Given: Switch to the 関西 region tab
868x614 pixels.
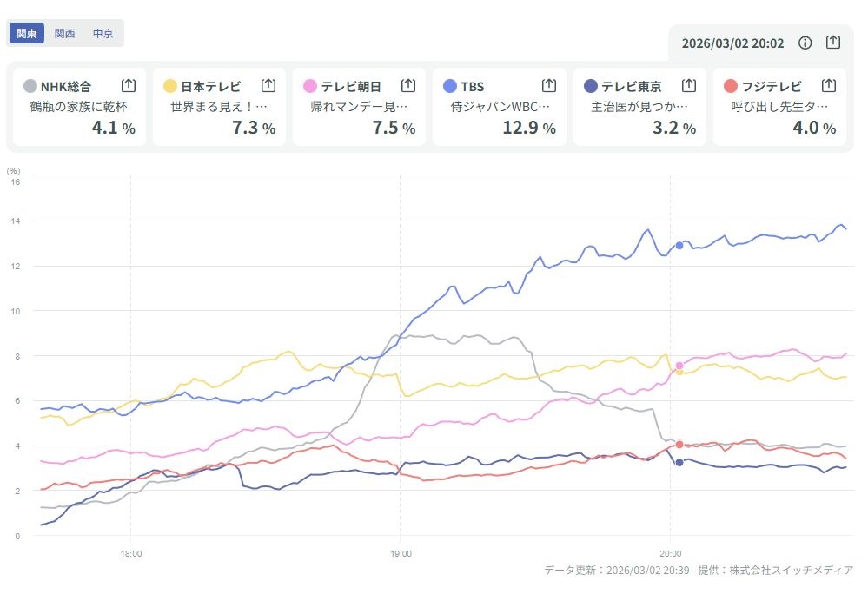Looking at the screenshot, I should [x=64, y=33].
